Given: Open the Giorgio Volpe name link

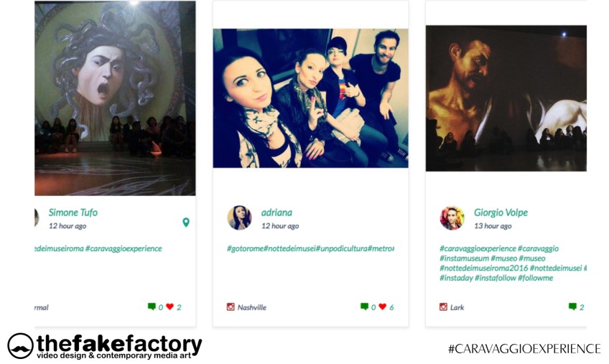Looking at the screenshot, I should [x=501, y=213].
